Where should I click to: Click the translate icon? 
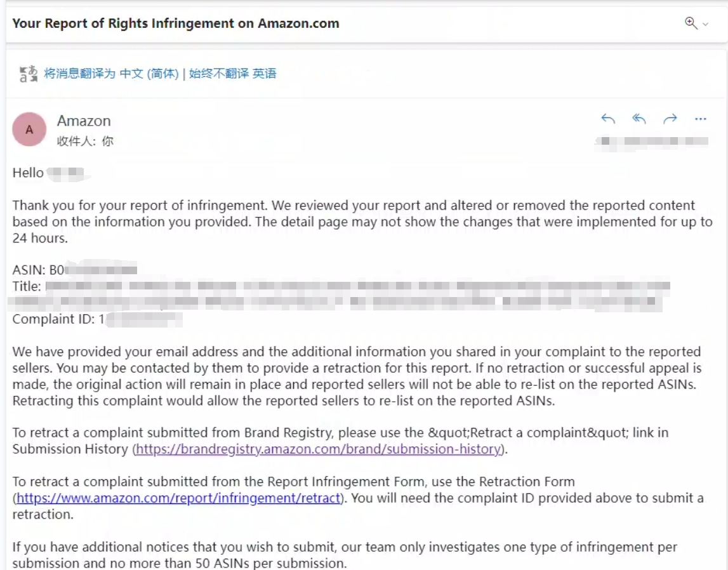click(29, 74)
